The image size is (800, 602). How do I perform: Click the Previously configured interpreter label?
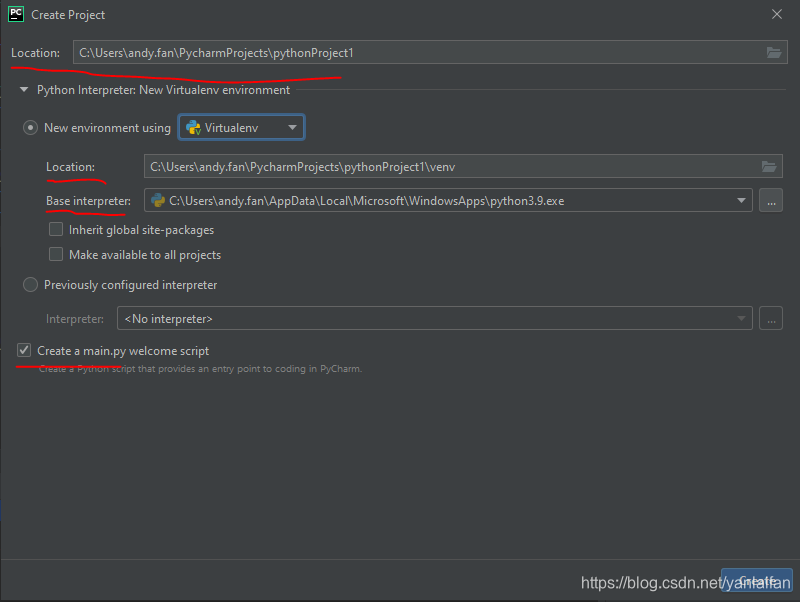click(131, 285)
